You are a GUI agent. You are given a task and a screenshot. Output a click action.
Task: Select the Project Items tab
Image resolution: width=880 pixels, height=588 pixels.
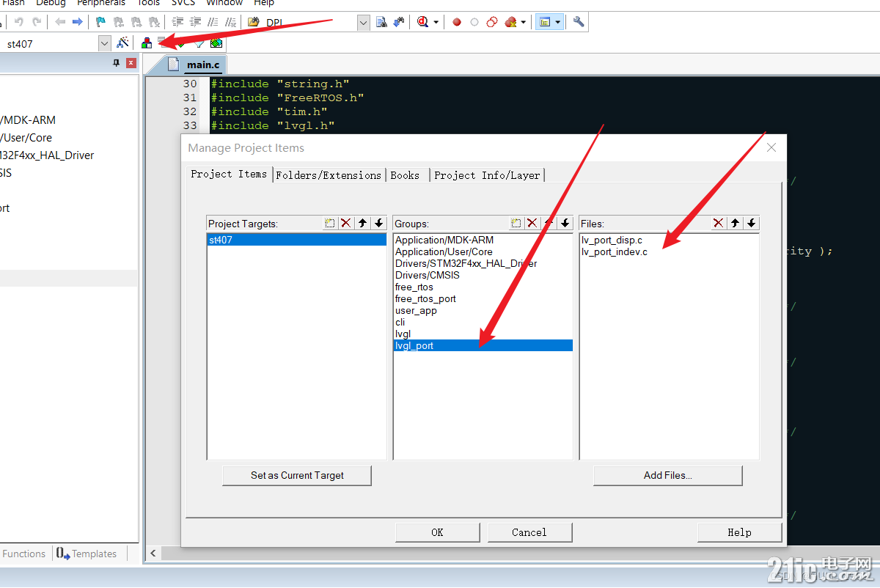(x=229, y=174)
